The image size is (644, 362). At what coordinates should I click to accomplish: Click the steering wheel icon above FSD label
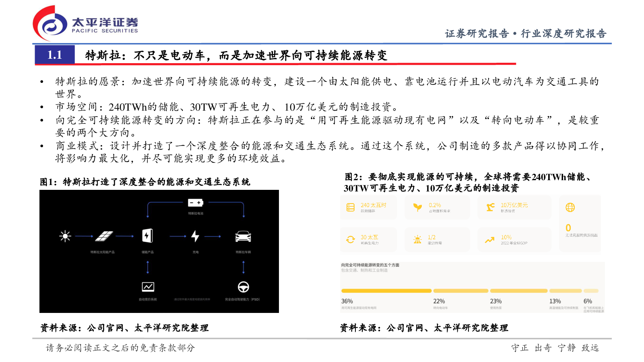coord(243,287)
